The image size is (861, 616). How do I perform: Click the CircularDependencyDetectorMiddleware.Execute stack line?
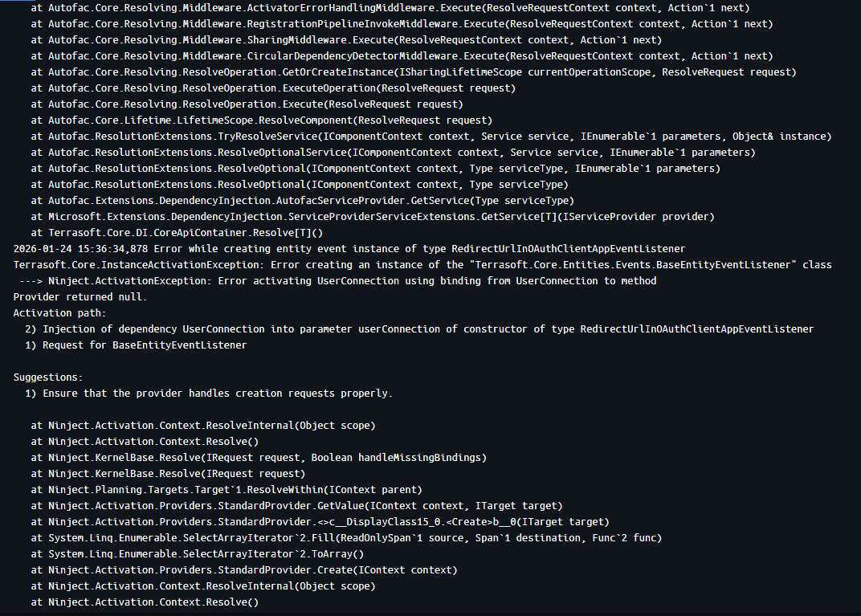[402, 56]
